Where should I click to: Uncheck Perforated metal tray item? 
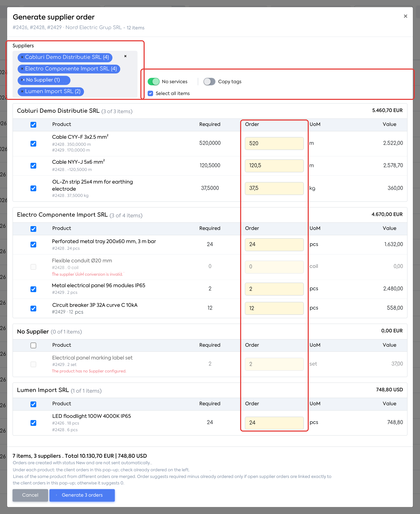pos(33,244)
